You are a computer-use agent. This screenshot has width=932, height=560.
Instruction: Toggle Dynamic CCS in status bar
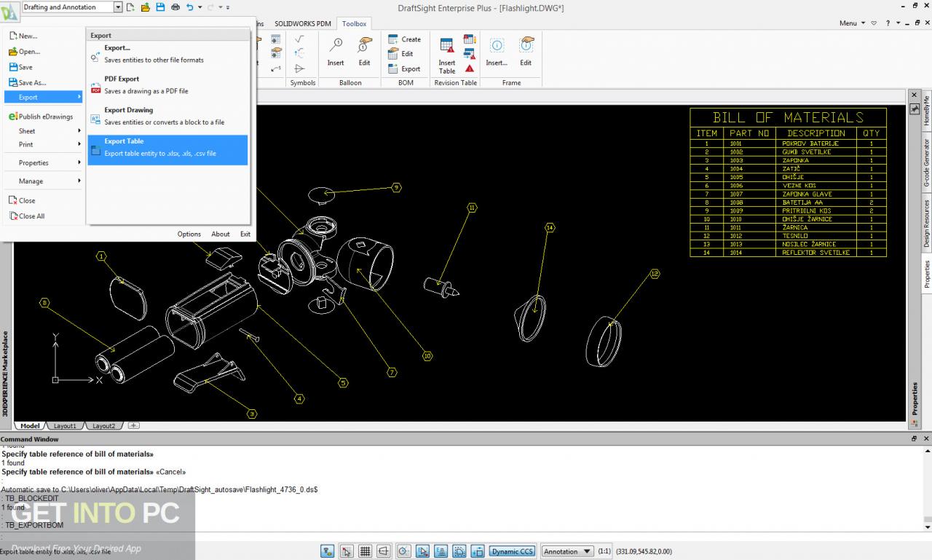click(x=512, y=551)
